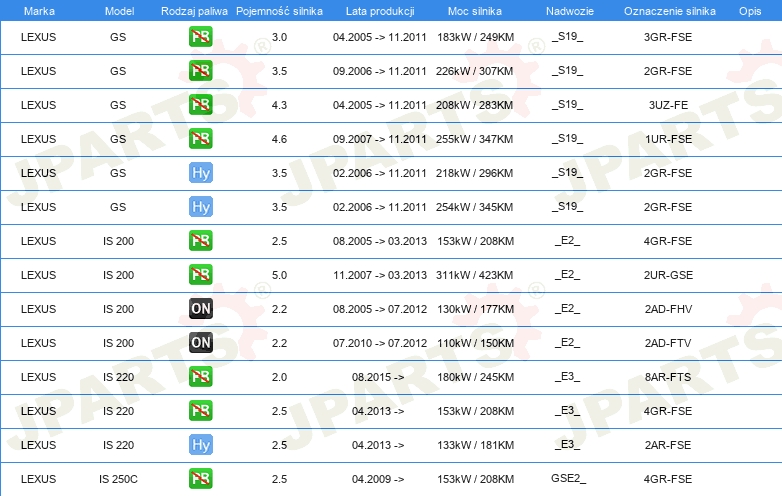The width and height of the screenshot is (782, 496).
Task: Click the 226kW / 307KM power cell
Action: (474, 71)
